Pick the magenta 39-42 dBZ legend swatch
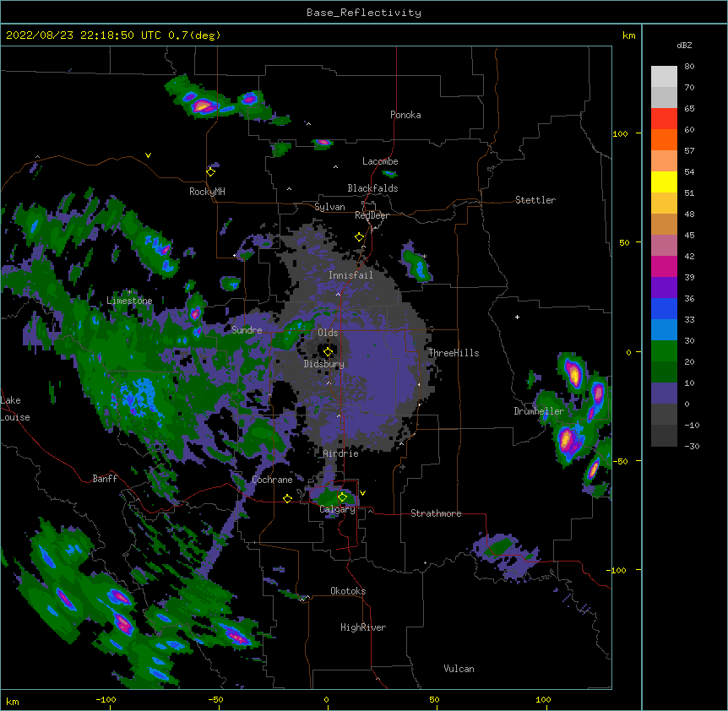The height and width of the screenshot is (711, 728). click(664, 266)
